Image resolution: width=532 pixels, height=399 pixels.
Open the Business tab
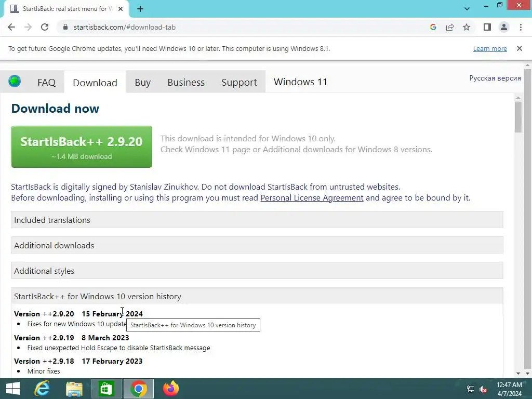click(x=186, y=83)
